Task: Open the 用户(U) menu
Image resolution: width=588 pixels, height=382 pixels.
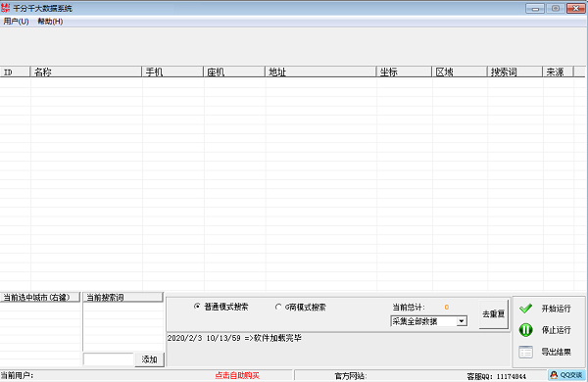Action: (x=16, y=22)
